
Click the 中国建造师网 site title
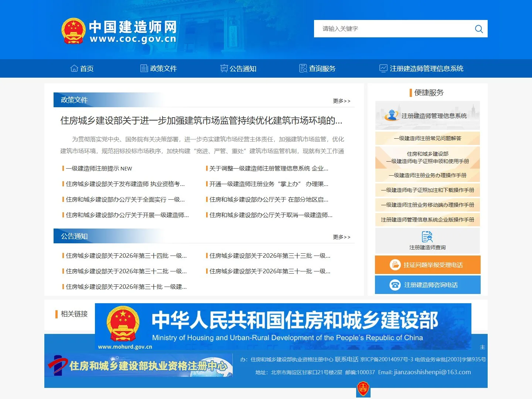point(133,27)
